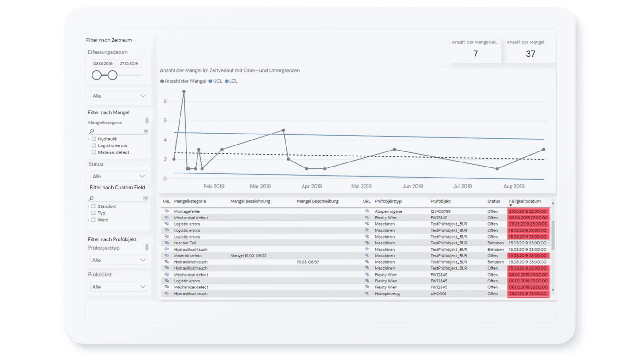
Task: Click the start date field 08.01.2019
Action: point(103,63)
